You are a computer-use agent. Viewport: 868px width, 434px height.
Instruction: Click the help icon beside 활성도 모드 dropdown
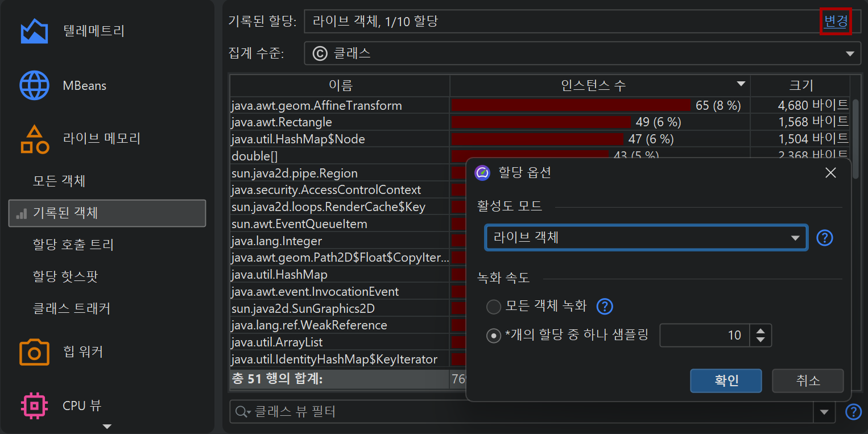pos(824,238)
